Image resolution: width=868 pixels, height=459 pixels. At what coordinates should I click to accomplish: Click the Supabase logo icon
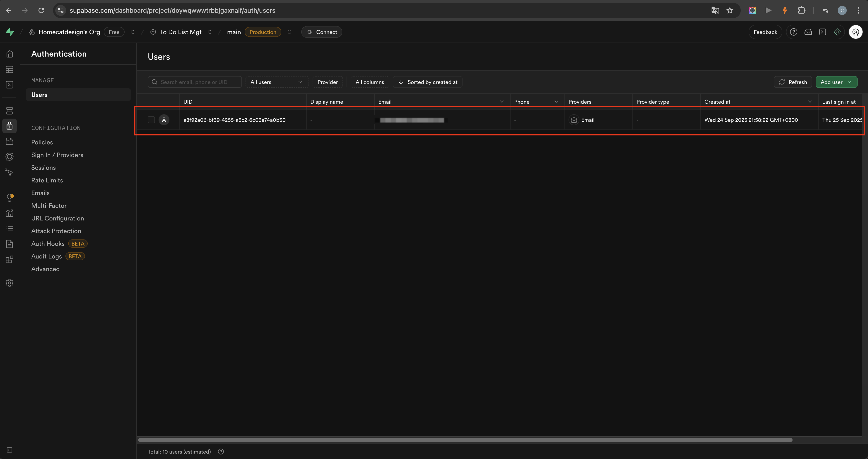10,32
